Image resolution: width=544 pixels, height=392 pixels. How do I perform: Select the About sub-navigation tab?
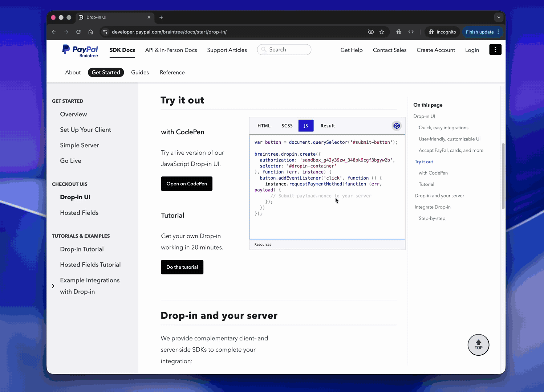click(73, 73)
